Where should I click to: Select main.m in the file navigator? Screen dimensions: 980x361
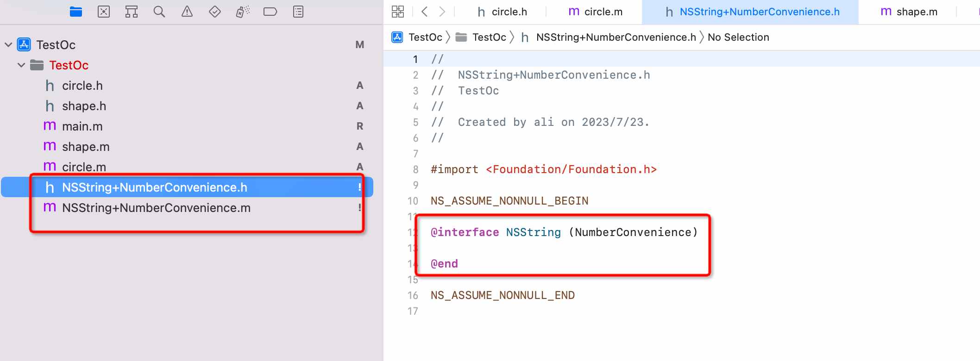[x=82, y=126]
